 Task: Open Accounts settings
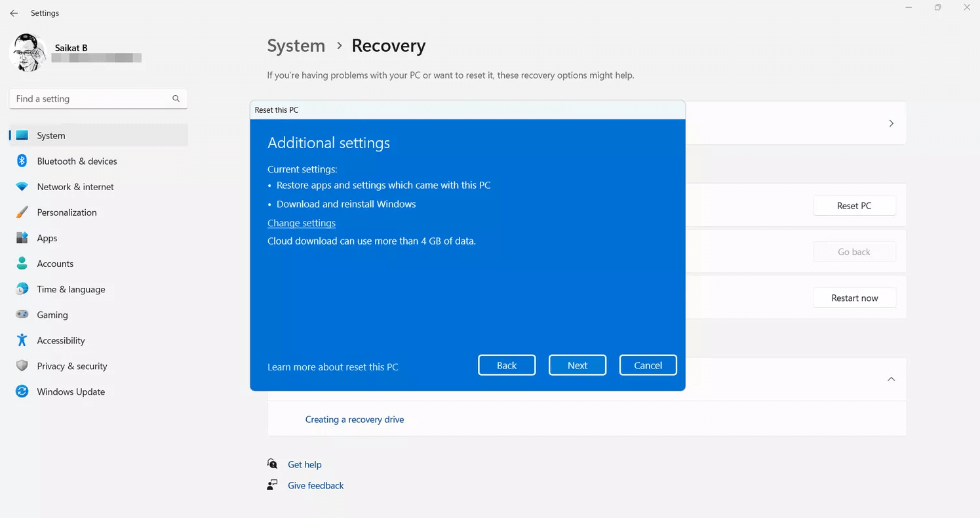click(x=55, y=263)
